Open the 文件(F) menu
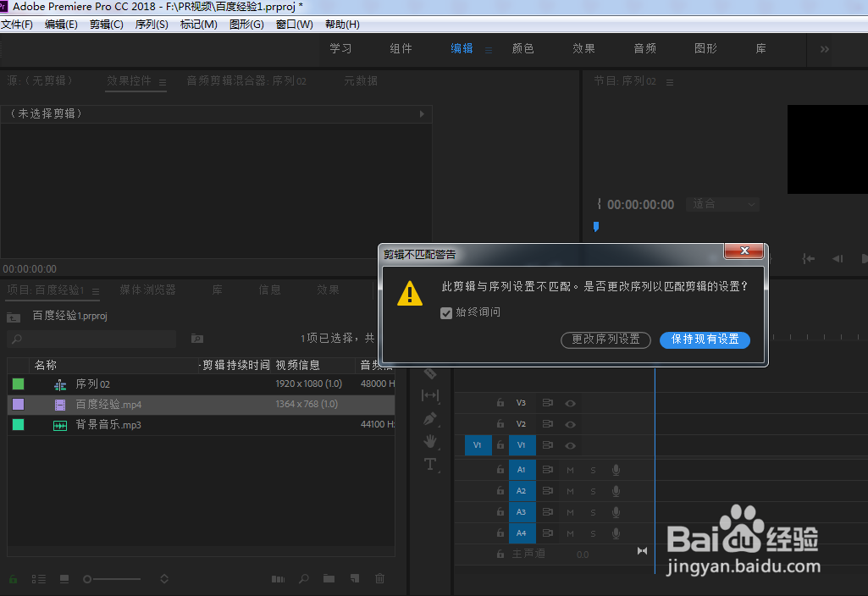 click(17, 25)
